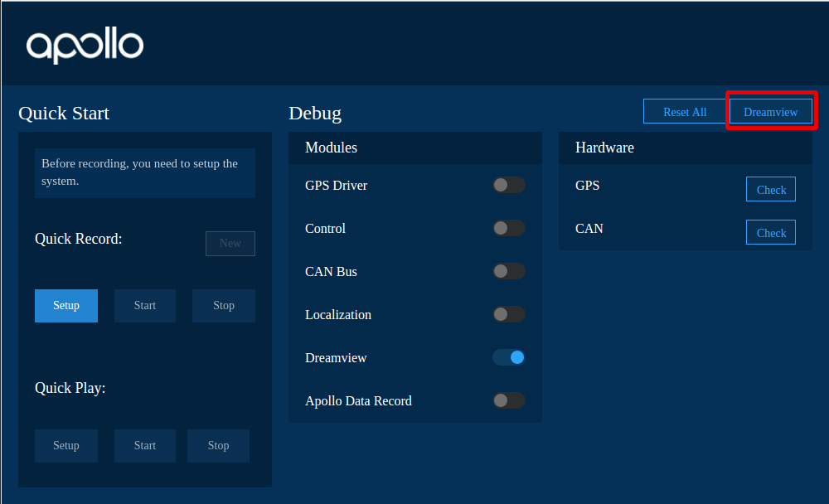Click the Reset All button
Screen dimensions: 829x504
coord(685,112)
